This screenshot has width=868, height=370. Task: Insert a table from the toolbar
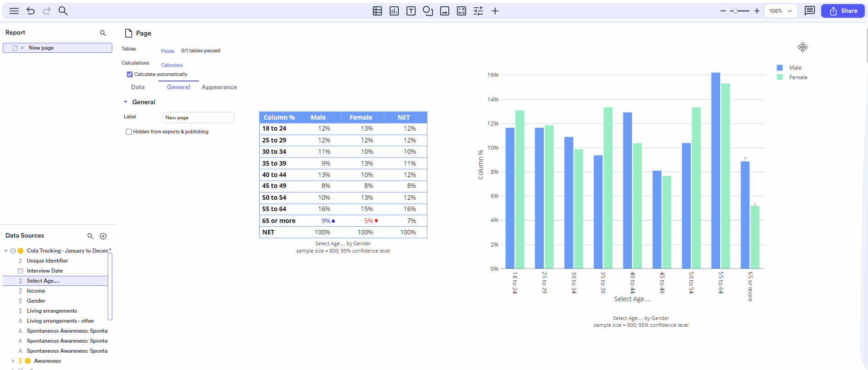coord(377,11)
